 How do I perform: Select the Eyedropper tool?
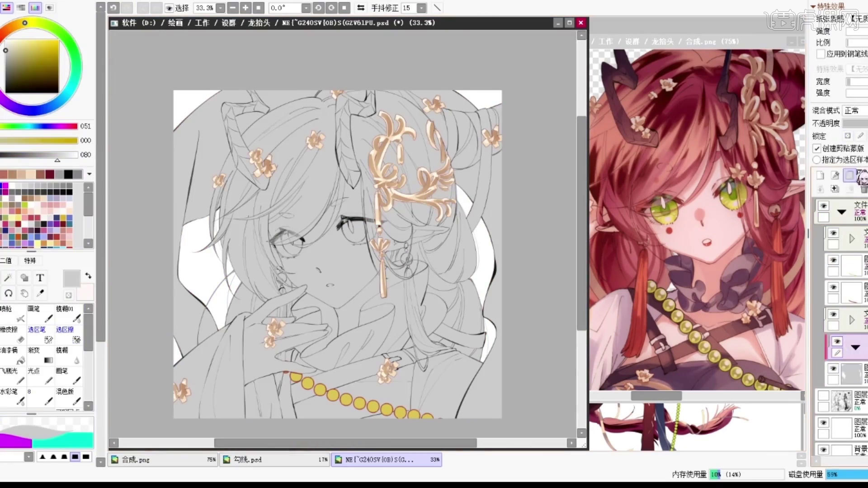pos(40,293)
